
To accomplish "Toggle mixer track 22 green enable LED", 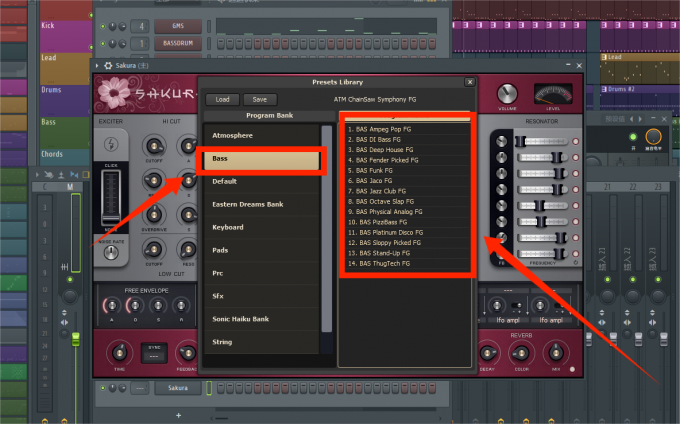I will click(x=633, y=280).
